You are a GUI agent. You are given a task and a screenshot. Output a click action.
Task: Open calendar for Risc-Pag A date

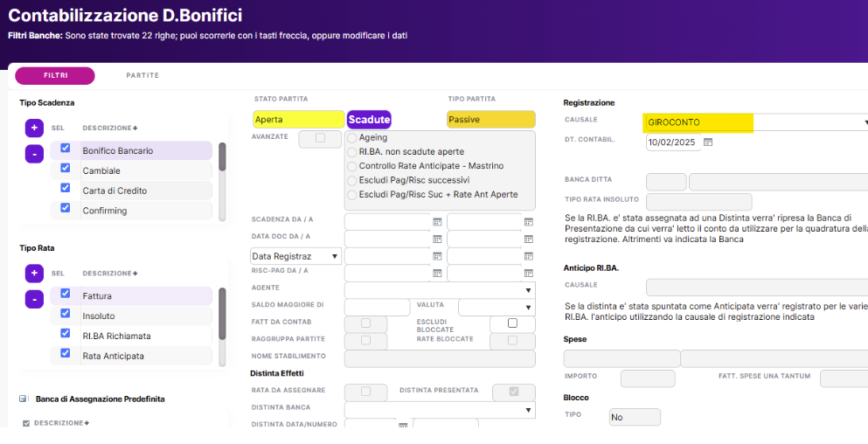(x=529, y=273)
